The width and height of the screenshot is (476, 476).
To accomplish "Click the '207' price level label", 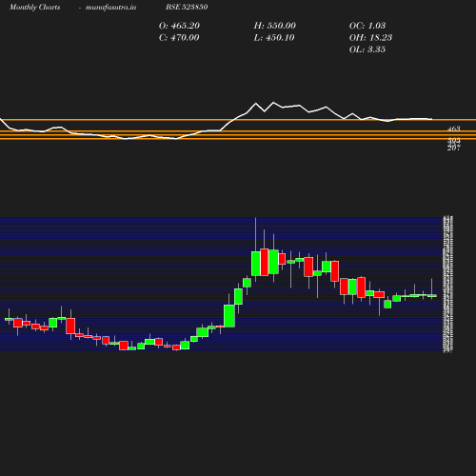I will tap(454, 149).
